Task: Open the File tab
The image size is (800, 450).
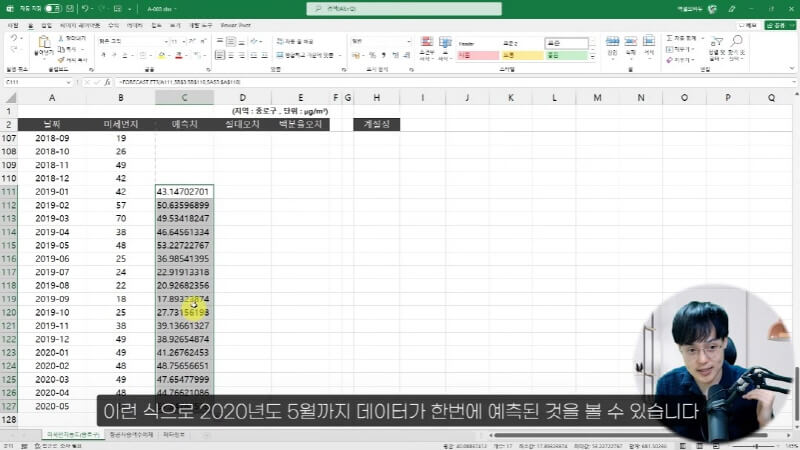Action: click(x=13, y=25)
